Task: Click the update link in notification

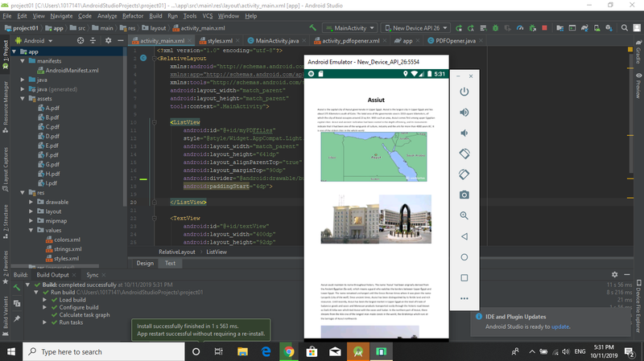Action: [x=560, y=327]
